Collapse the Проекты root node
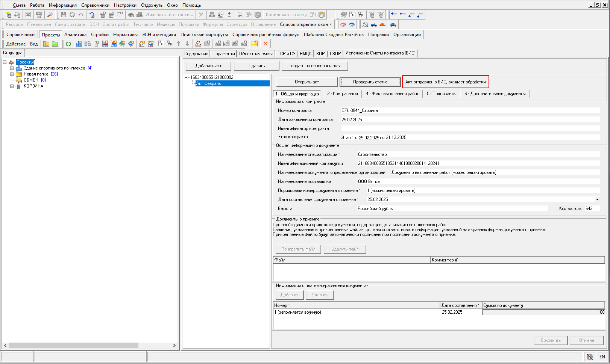The image size is (610, 364). pyautogui.click(x=5, y=62)
